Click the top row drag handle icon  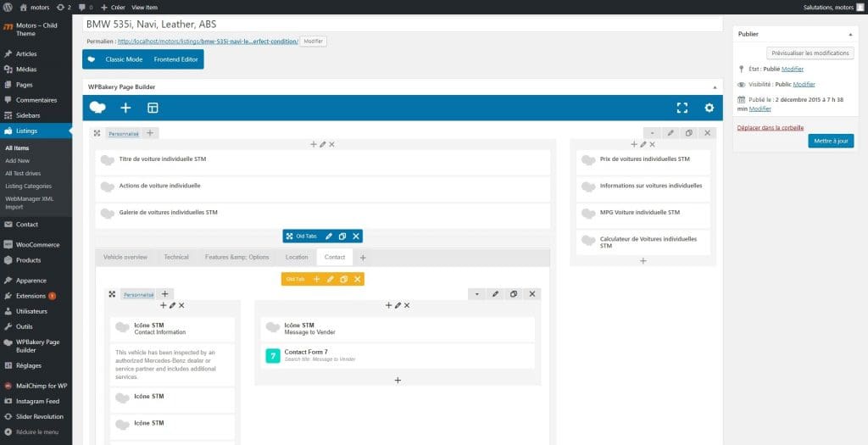tap(97, 133)
